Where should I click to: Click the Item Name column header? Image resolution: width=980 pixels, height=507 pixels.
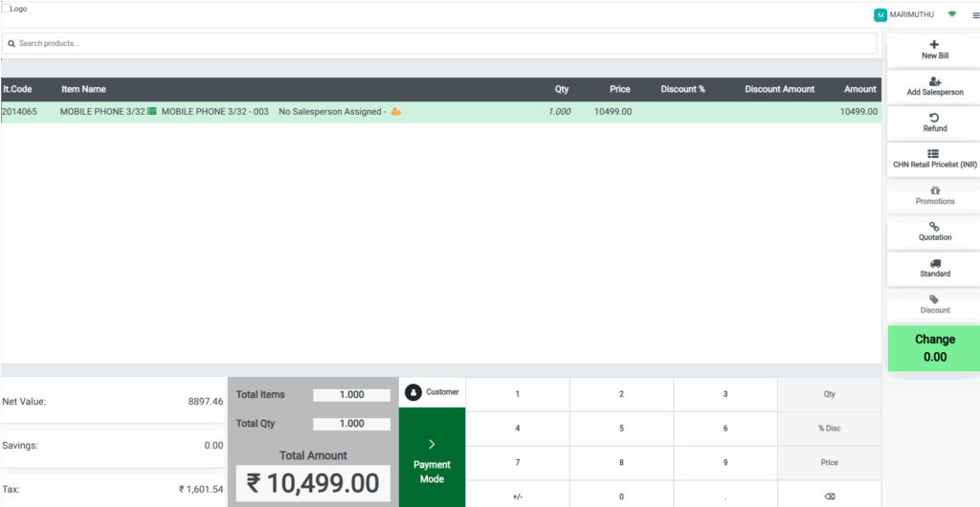coord(84,89)
